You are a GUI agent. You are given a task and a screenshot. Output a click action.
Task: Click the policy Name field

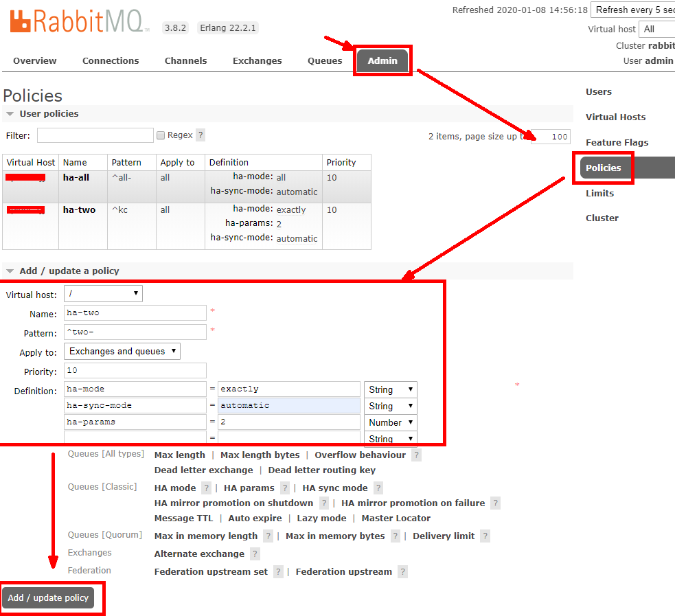[x=135, y=313]
